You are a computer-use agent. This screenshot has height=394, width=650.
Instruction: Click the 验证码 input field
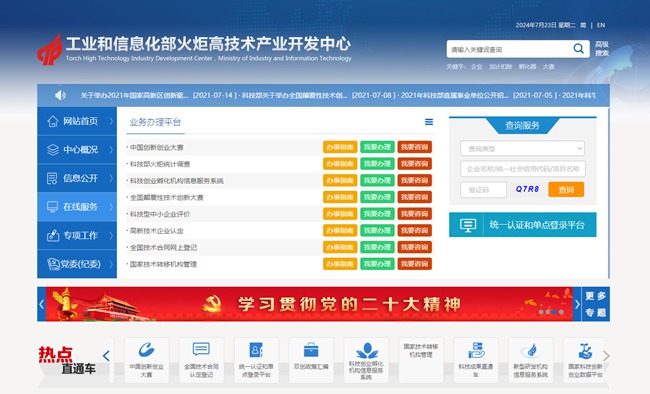(483, 190)
